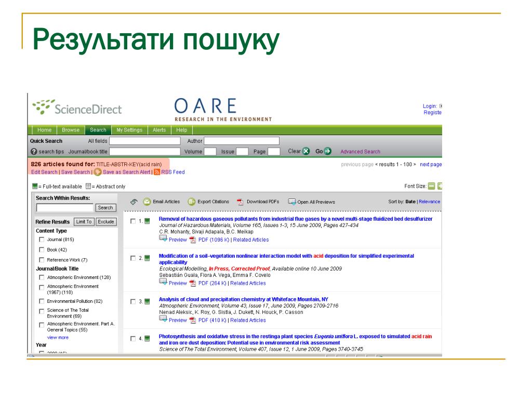Screen dimensions: 532x399
Task: Click Preview icon of result 3
Action: coord(163,319)
